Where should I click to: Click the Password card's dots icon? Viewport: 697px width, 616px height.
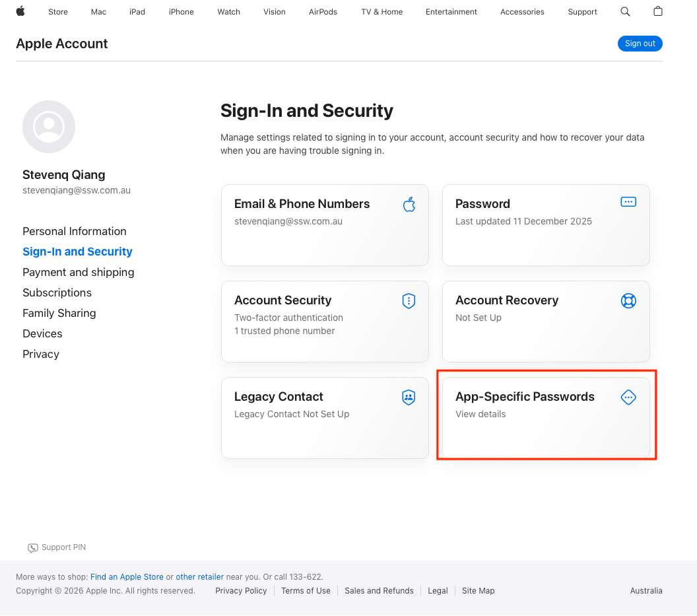[628, 202]
